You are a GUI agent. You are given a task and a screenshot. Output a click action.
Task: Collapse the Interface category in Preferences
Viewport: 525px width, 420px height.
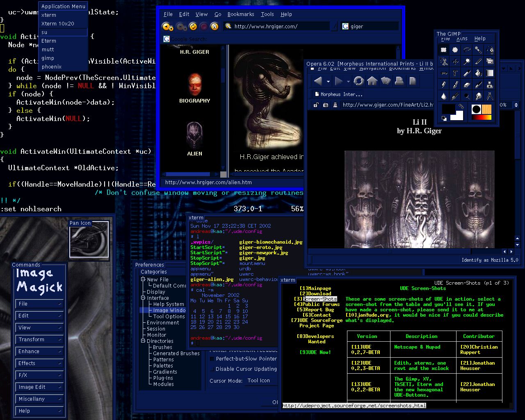(x=144, y=298)
